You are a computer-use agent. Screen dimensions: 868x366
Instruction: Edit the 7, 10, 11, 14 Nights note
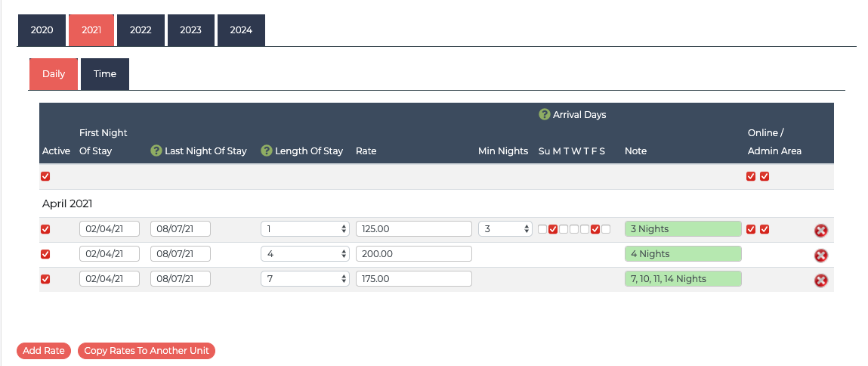pos(683,279)
